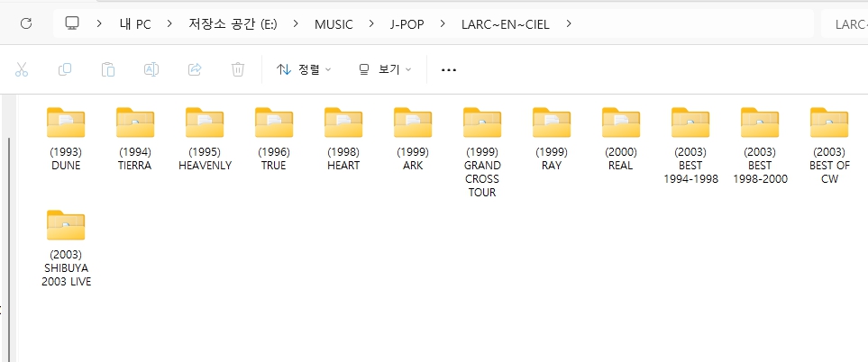This screenshot has width=868, height=362.
Task: Go to MUSIC breadcrumb
Action: pos(333,24)
